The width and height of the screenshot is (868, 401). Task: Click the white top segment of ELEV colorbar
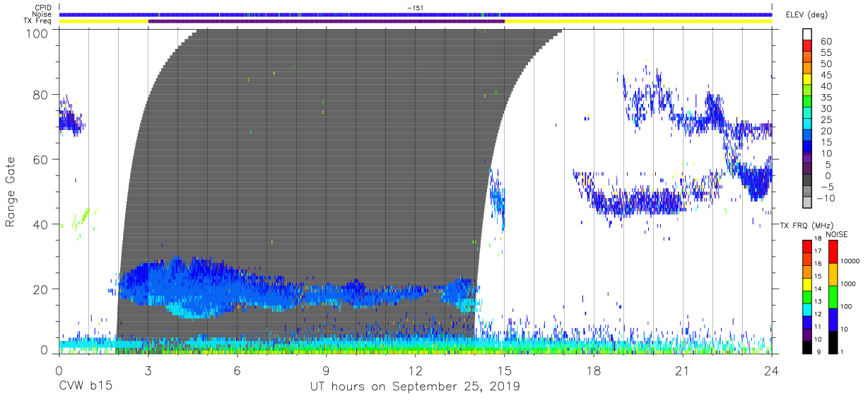click(x=807, y=35)
